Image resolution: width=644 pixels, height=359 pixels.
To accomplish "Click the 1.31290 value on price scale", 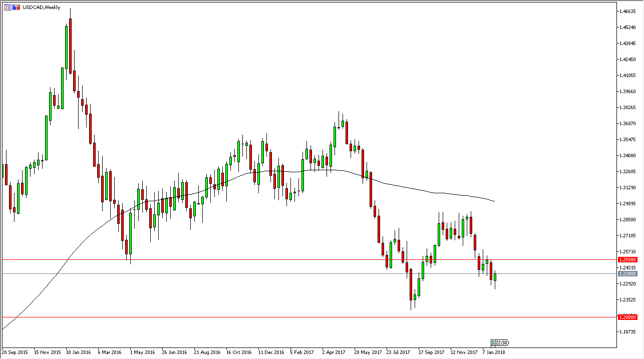I will click(x=627, y=188).
